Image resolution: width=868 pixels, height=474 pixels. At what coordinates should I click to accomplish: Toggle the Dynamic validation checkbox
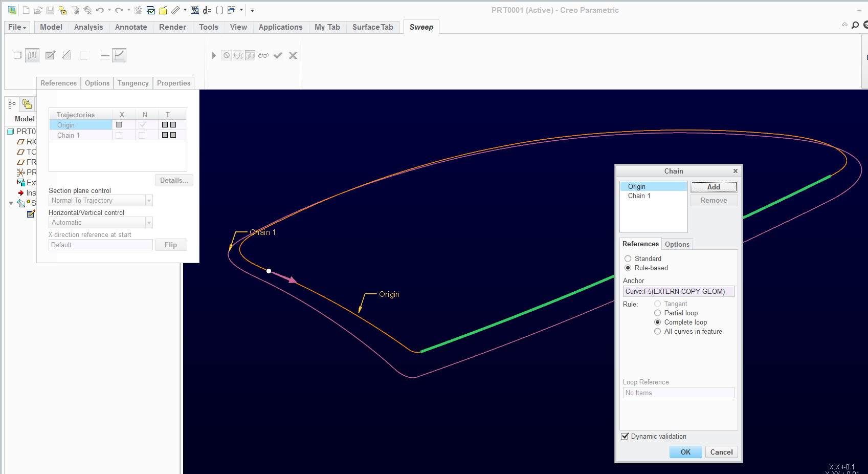625,436
